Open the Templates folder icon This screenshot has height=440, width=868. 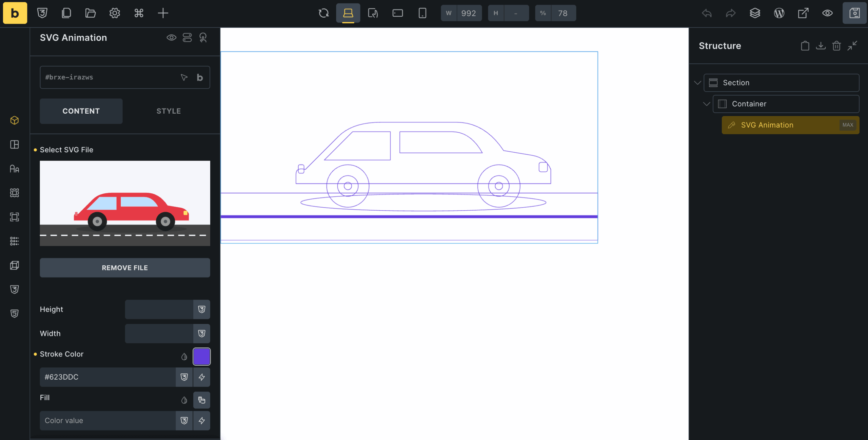[x=90, y=13]
